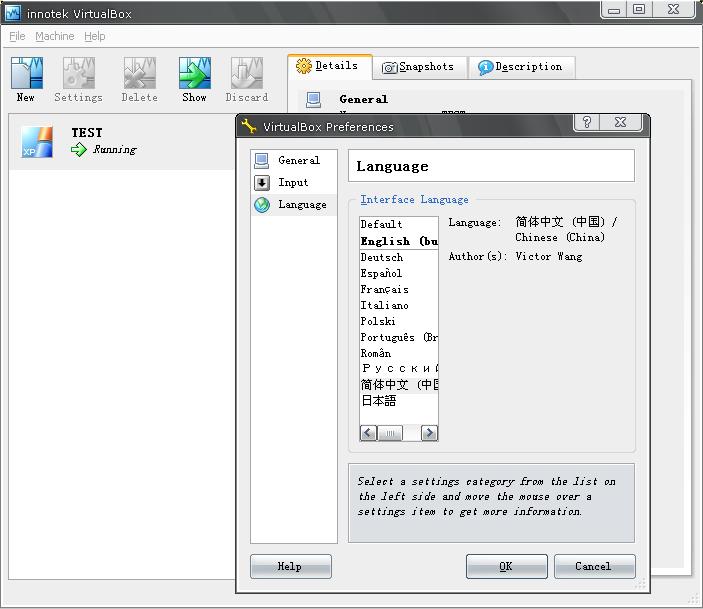This screenshot has height=609, width=703.
Task: Confirm preferences with OK button
Action: [x=506, y=566]
